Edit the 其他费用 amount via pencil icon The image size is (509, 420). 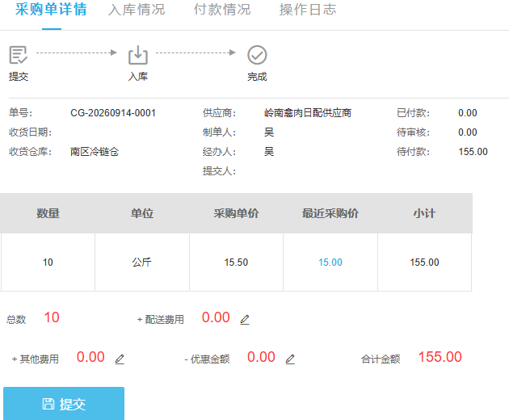click(120, 359)
